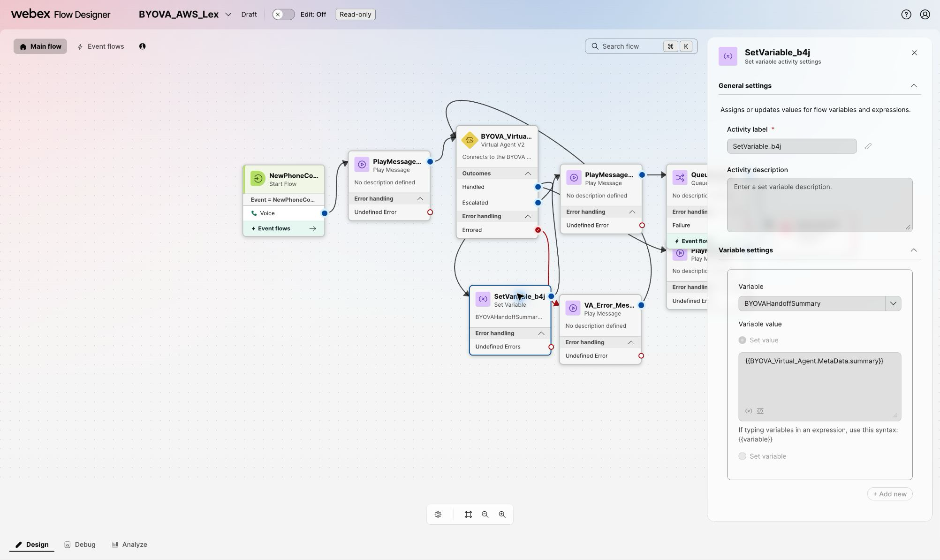Open the Design tab
The image size is (940, 560).
(x=32, y=545)
